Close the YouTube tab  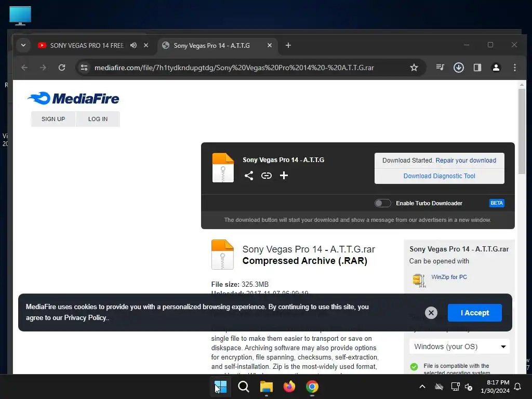tap(146, 45)
